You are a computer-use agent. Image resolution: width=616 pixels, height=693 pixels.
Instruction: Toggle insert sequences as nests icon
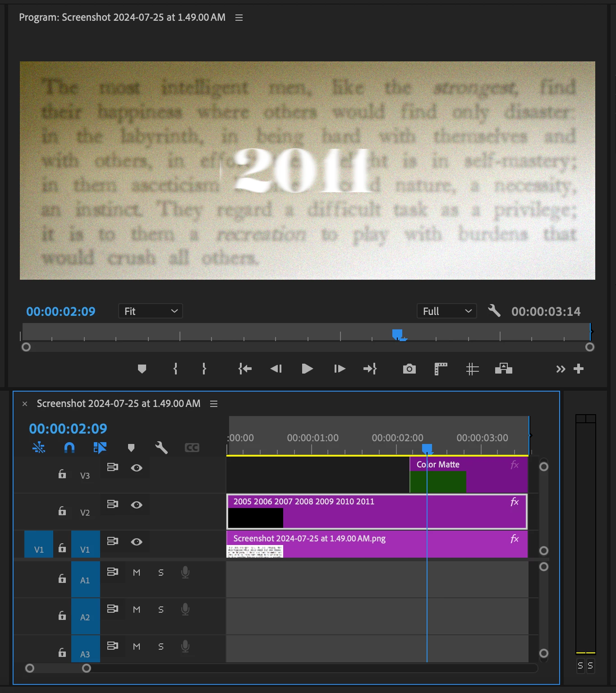39,448
